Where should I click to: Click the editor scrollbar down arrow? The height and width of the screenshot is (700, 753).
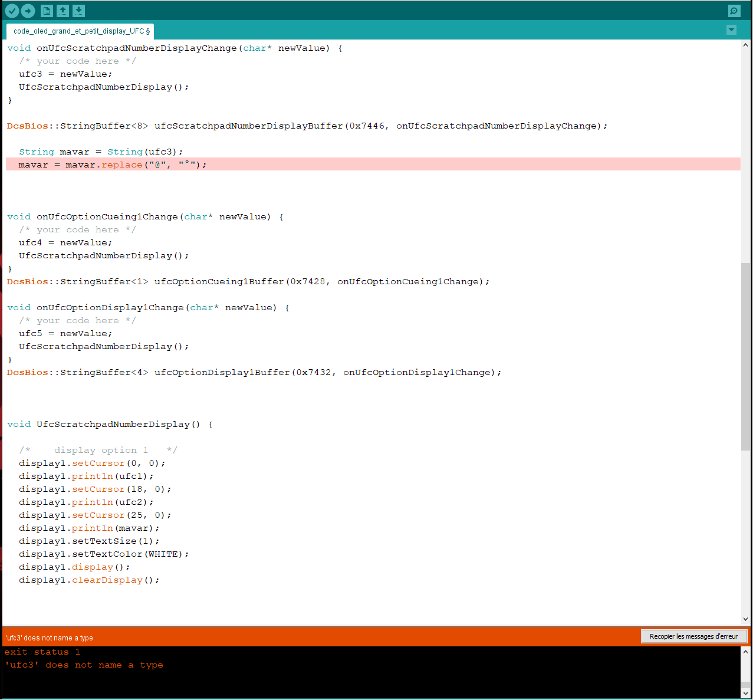(746, 619)
